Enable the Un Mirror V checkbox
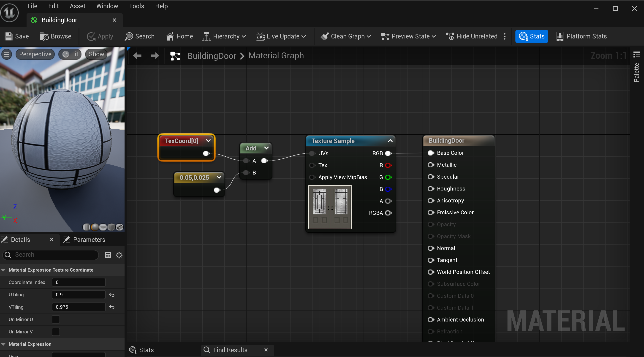644x357 pixels. 56,332
